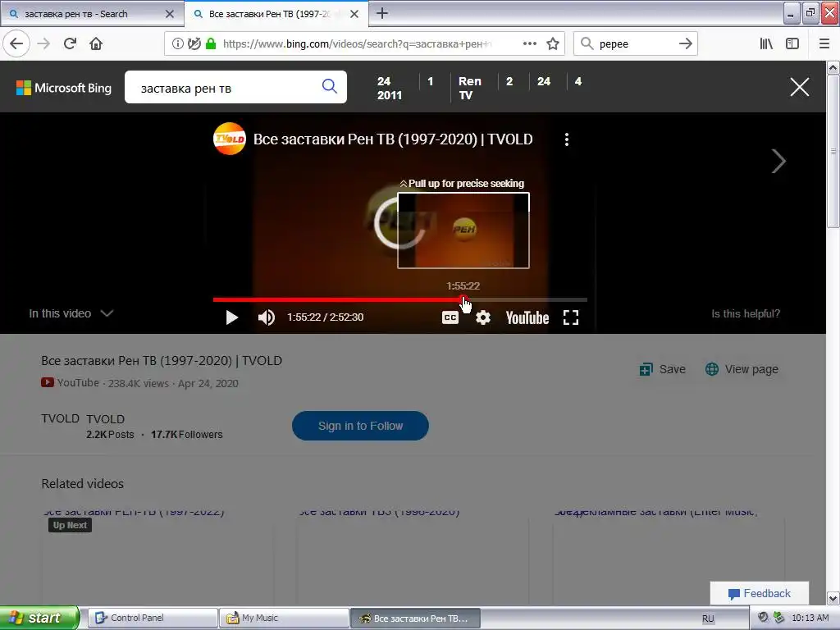Click the 'Sign in to Follow' button
This screenshot has width=840, height=630.
(360, 426)
